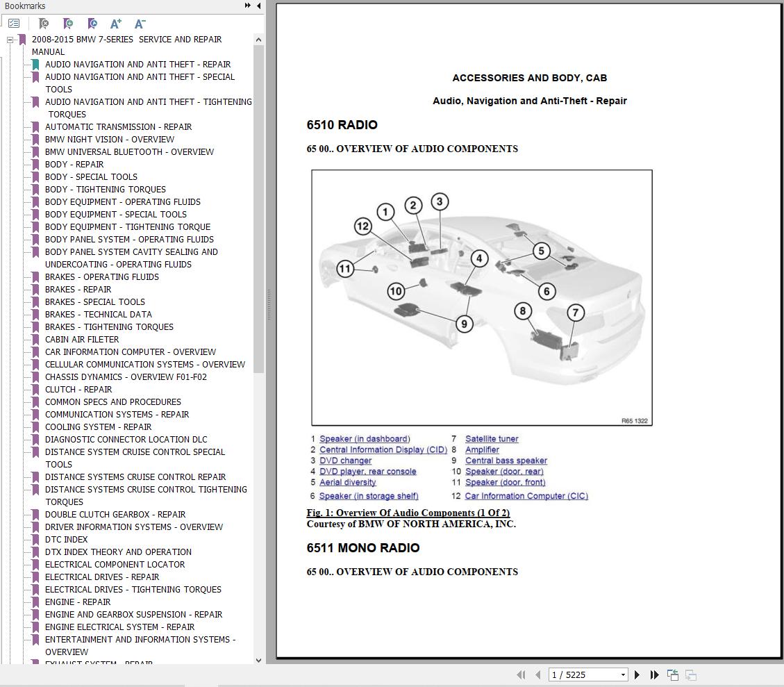This screenshot has width=784, height=687.
Task: Click the Speaker (in storage shelf) link
Action: pos(369,496)
